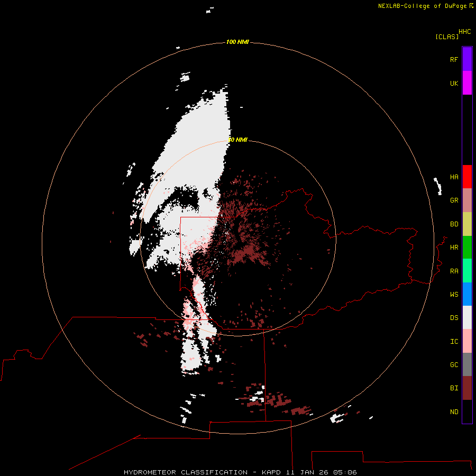Click the BD legend label
Viewport: 476px width, 476px height.
tap(454, 224)
